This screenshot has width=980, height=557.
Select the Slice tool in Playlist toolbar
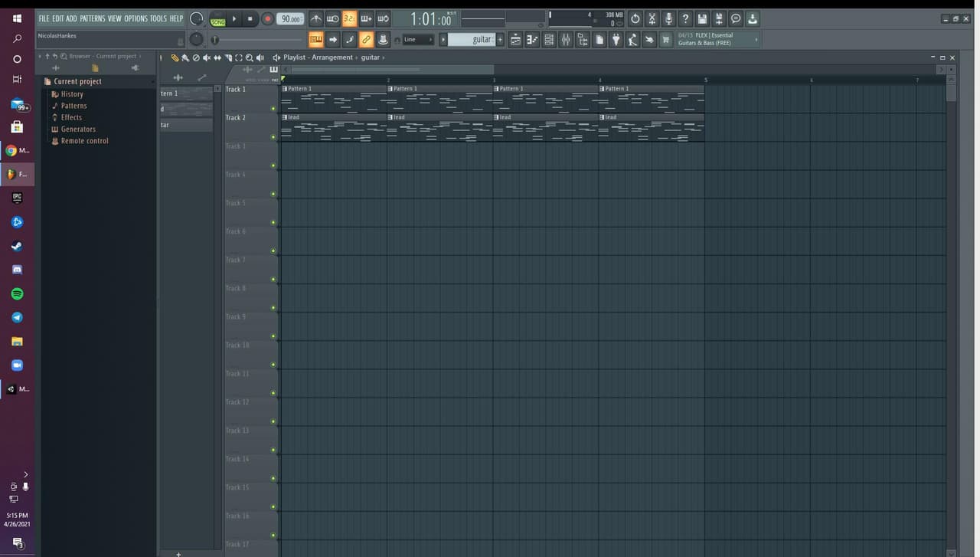[228, 57]
